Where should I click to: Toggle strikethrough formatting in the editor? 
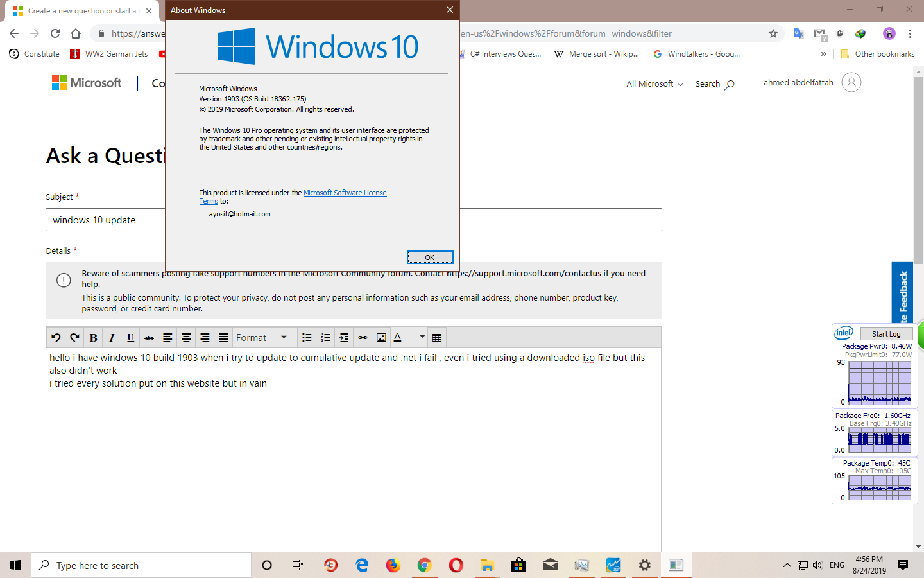click(x=149, y=338)
